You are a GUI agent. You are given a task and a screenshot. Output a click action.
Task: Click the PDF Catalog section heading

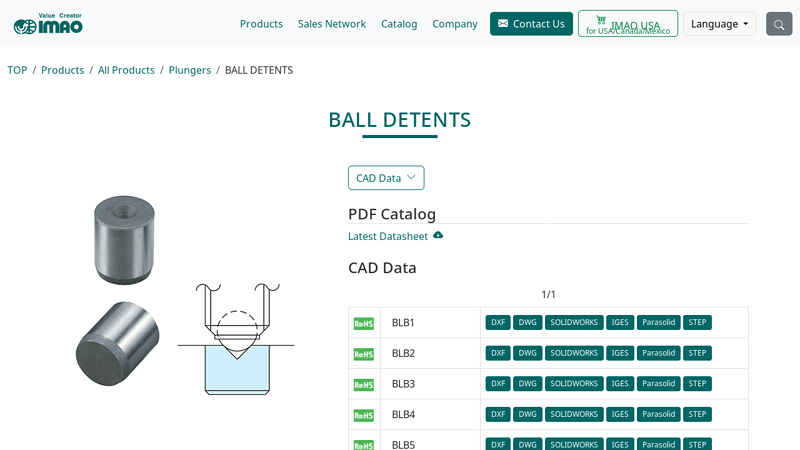click(x=392, y=214)
